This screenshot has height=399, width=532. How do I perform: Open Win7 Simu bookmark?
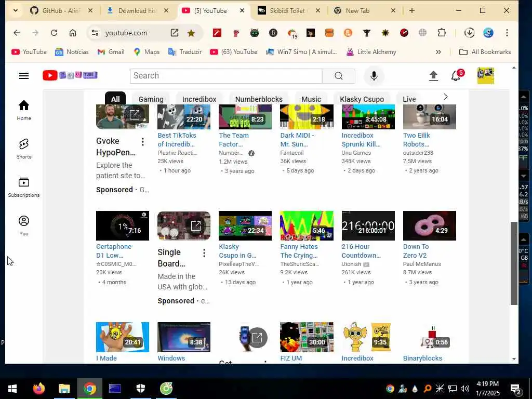point(302,52)
